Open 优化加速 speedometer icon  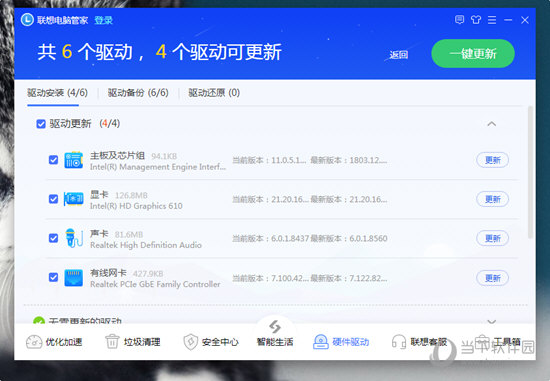click(x=34, y=342)
